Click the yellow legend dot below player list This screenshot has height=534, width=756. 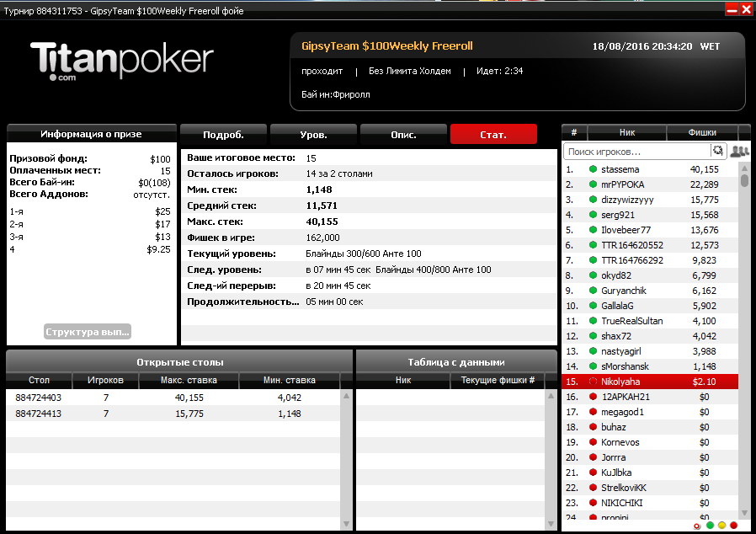721,526
